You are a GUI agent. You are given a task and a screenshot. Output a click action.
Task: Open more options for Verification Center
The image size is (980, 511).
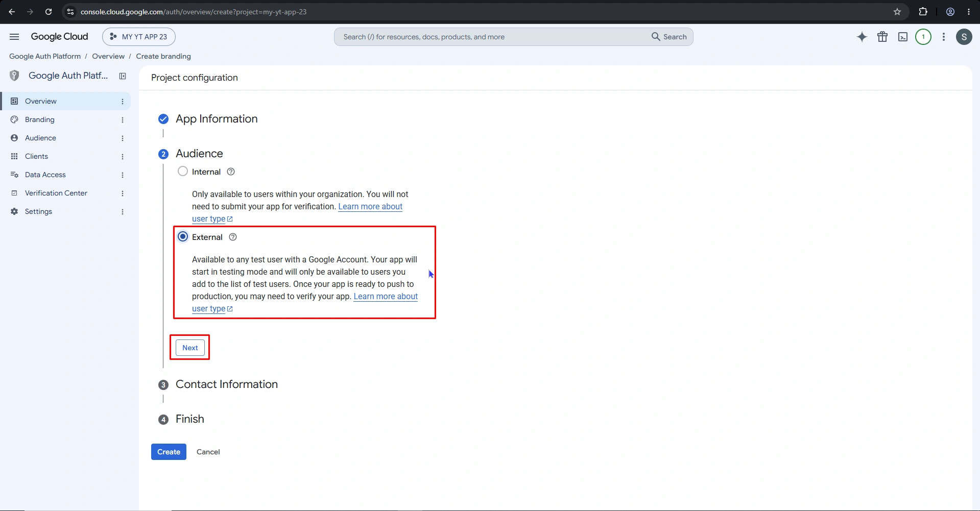123,193
